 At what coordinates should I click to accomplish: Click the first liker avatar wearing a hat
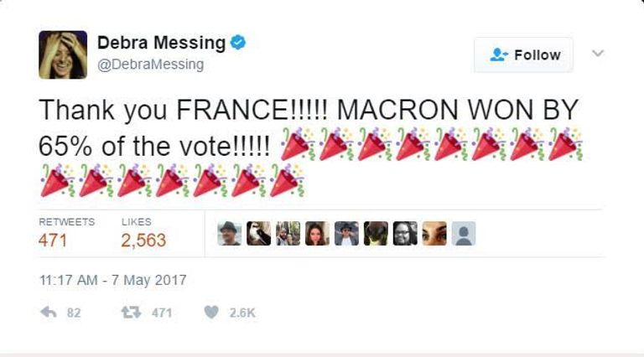point(230,234)
